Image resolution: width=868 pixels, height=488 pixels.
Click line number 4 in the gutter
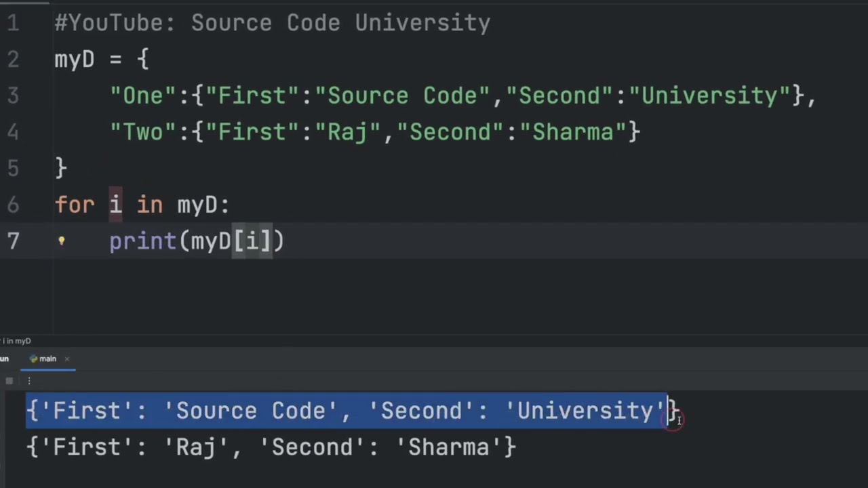coord(13,132)
